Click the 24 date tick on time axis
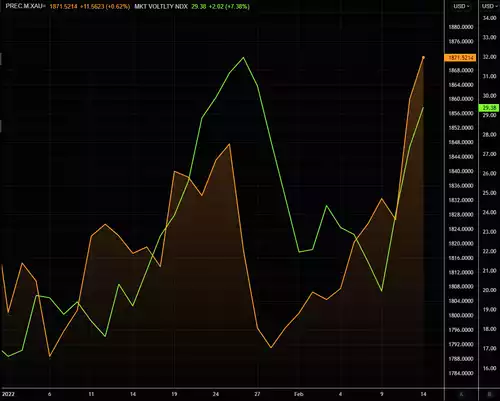 pos(216,394)
